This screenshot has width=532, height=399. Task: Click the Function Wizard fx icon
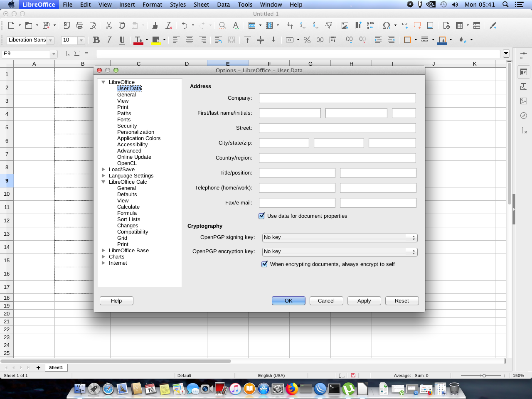pos(67,54)
